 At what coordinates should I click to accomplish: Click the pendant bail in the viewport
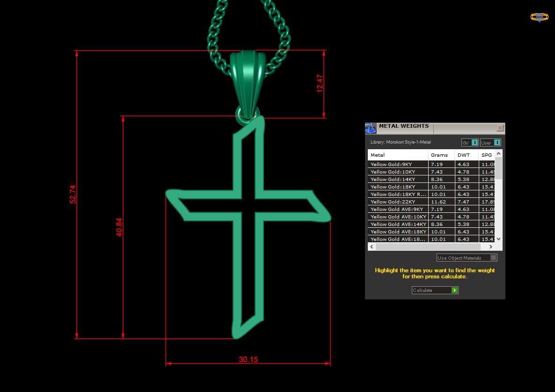(248, 83)
